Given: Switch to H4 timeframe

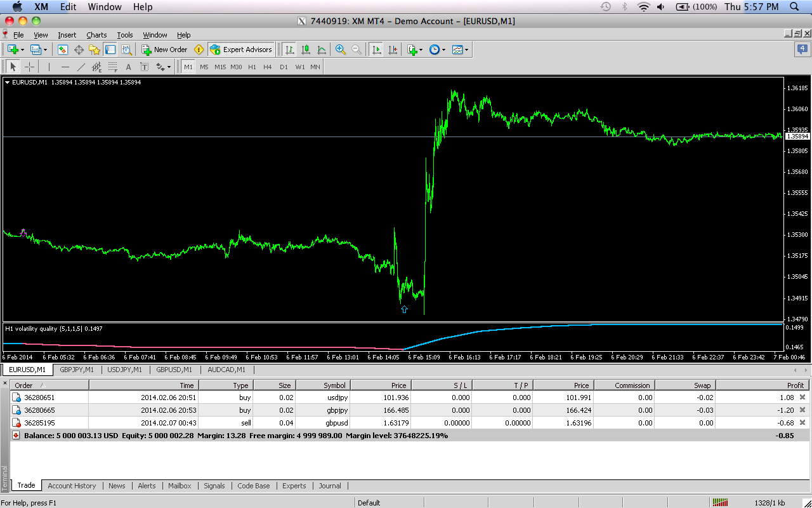Looking at the screenshot, I should coord(268,67).
